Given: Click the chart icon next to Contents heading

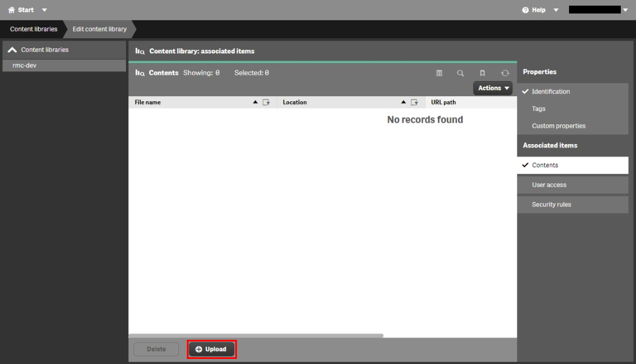Looking at the screenshot, I should pos(139,73).
